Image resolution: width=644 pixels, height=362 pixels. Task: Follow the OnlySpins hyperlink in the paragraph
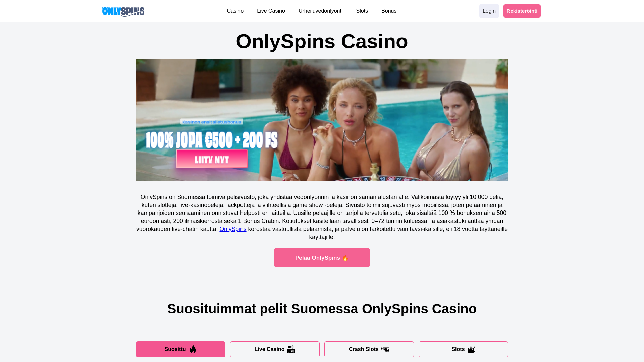click(233, 229)
